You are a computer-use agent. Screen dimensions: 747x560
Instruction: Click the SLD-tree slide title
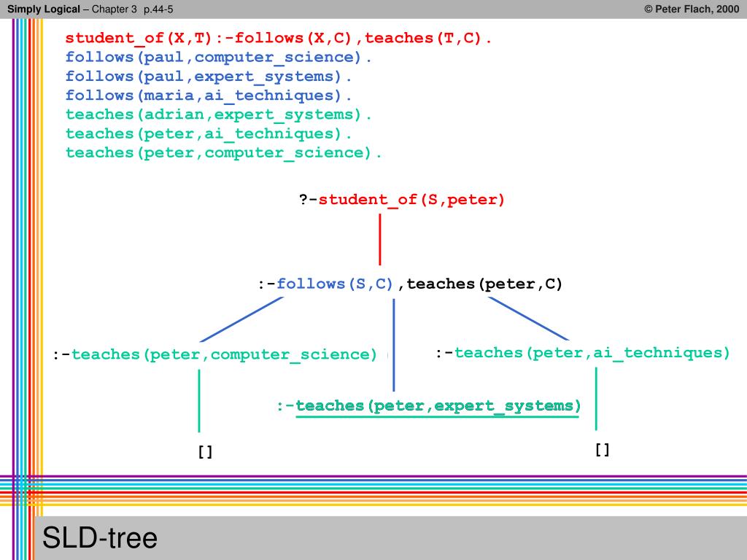point(99,538)
